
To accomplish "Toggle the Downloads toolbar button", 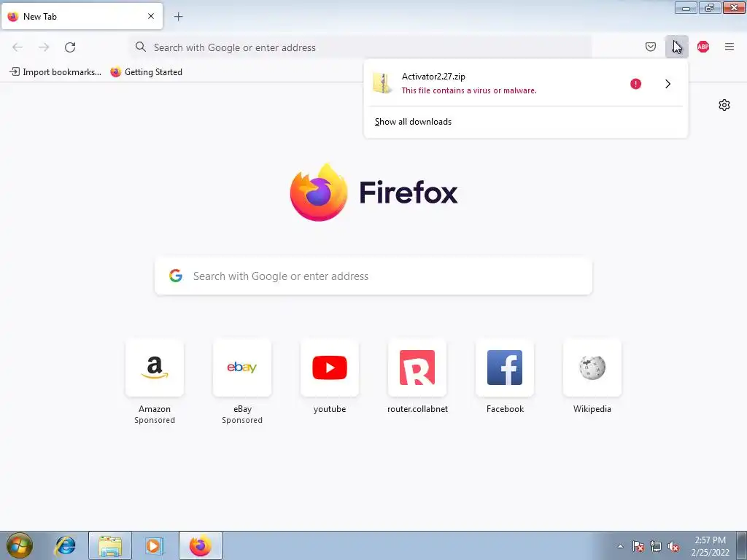I will click(x=676, y=47).
